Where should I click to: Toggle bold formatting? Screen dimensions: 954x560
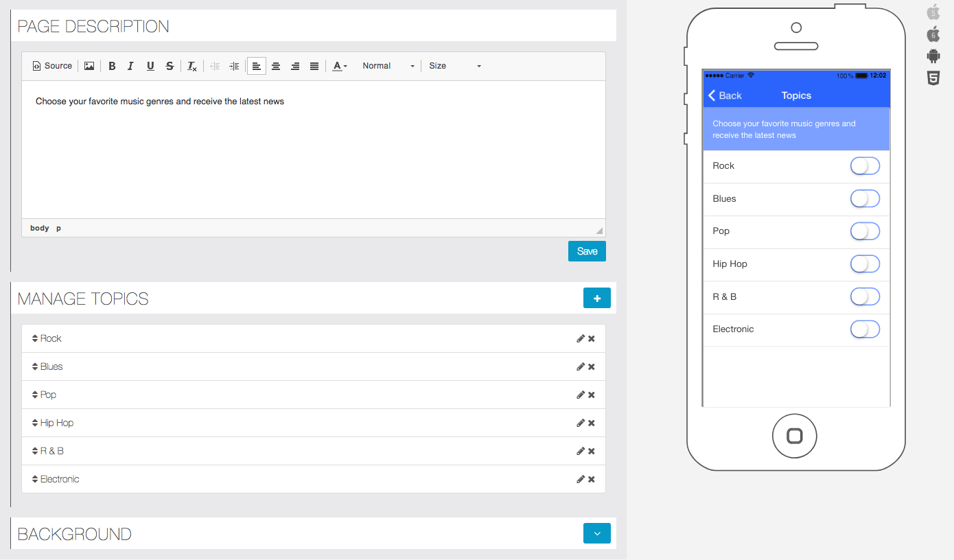(112, 66)
